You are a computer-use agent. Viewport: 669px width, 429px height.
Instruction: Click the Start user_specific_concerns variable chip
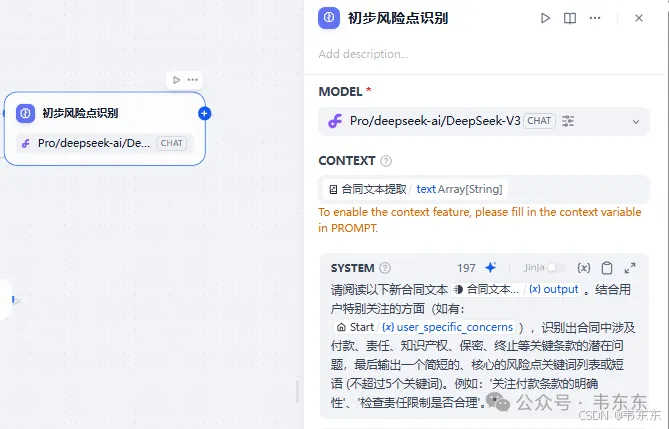(x=425, y=327)
